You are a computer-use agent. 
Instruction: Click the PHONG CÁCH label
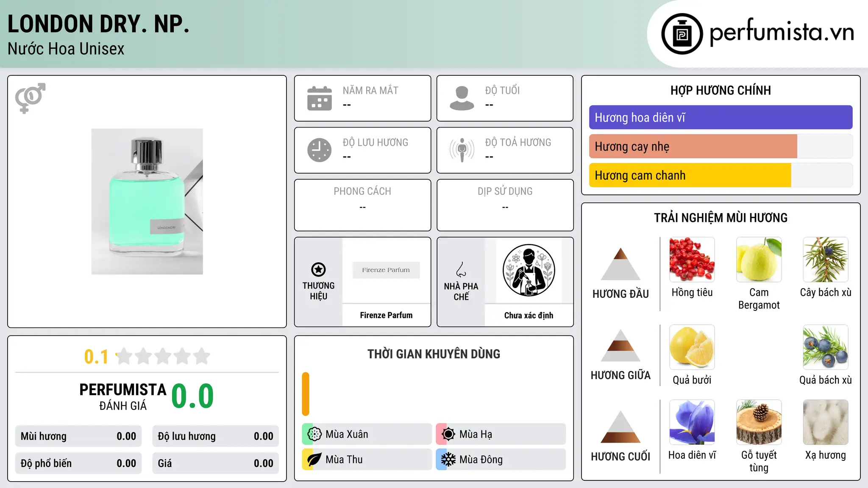[362, 191]
